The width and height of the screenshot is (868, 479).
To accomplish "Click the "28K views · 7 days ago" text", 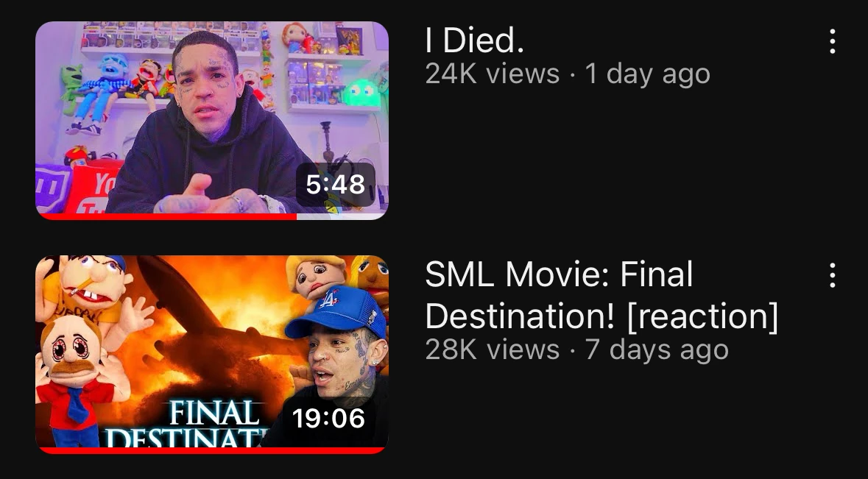I will (x=576, y=350).
